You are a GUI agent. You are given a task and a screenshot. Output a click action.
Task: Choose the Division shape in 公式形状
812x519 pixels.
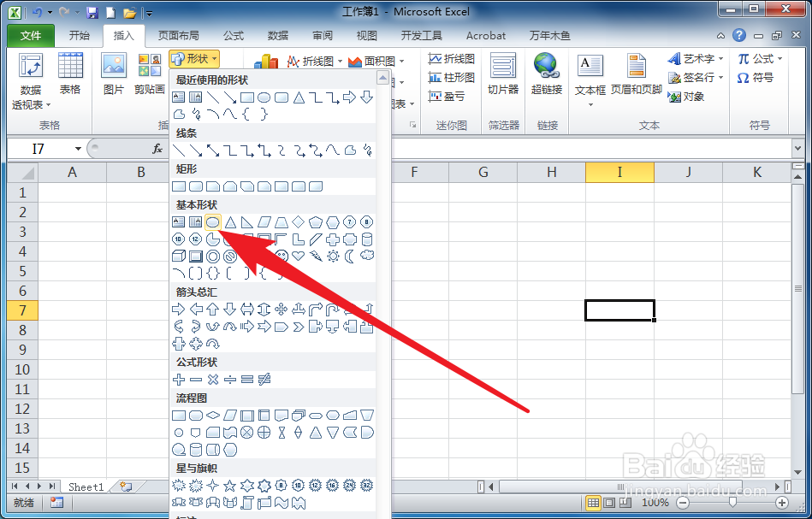click(230, 380)
